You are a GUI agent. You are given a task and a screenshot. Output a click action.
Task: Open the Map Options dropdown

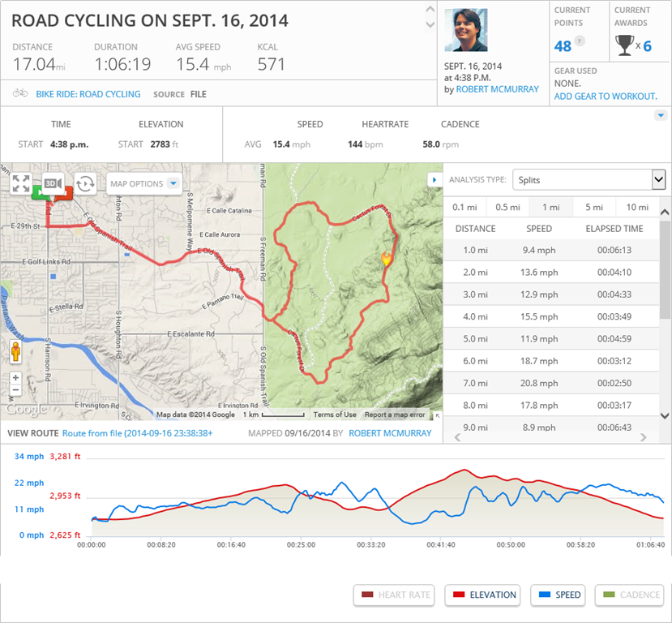click(144, 183)
